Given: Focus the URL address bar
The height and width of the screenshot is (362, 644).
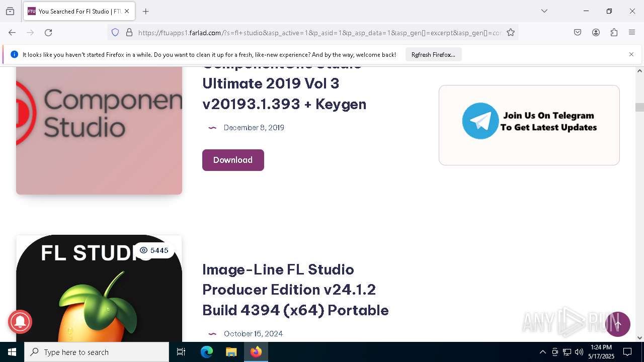Looking at the screenshot, I should tap(319, 33).
